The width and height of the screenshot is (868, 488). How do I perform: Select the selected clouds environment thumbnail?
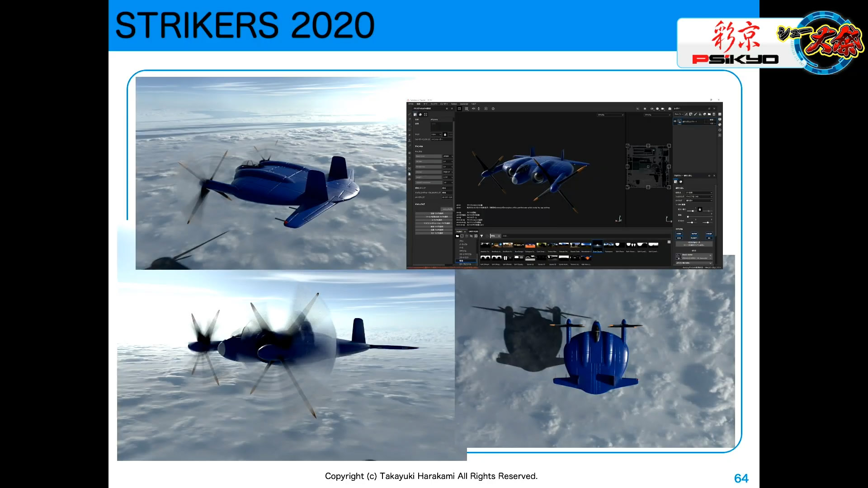(x=597, y=245)
